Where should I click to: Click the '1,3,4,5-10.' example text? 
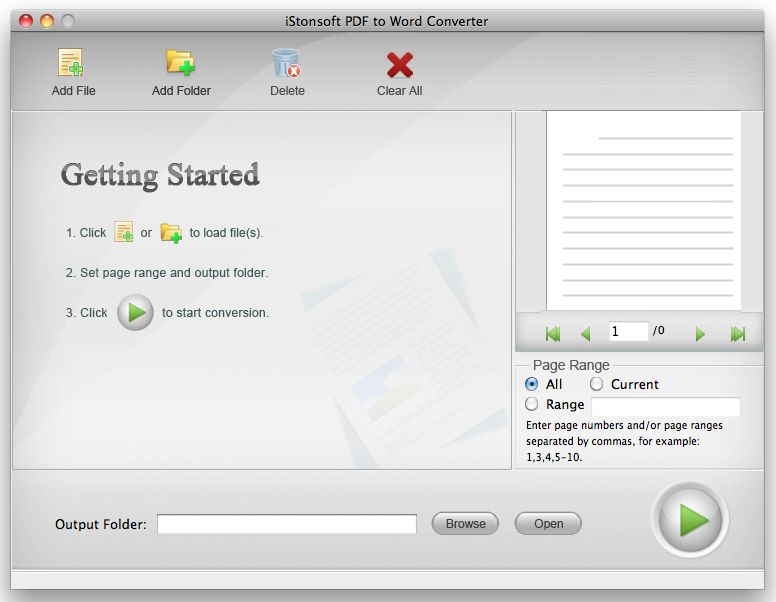coord(554,457)
